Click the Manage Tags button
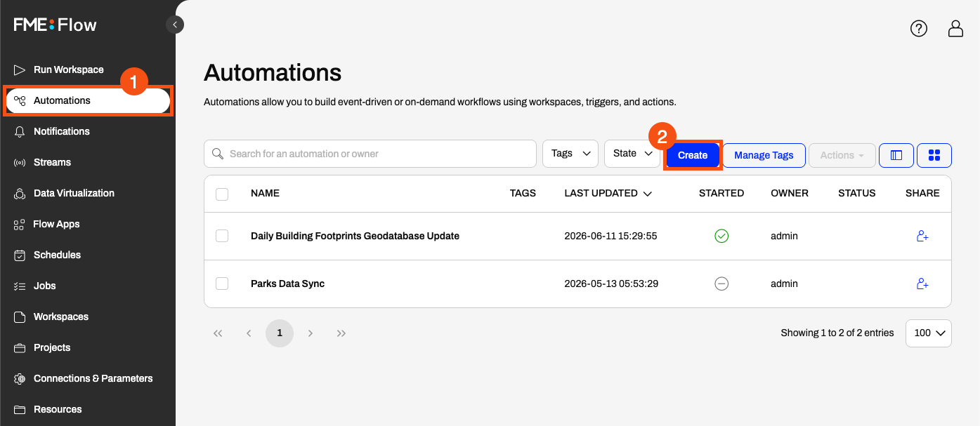980x426 pixels. coord(764,155)
